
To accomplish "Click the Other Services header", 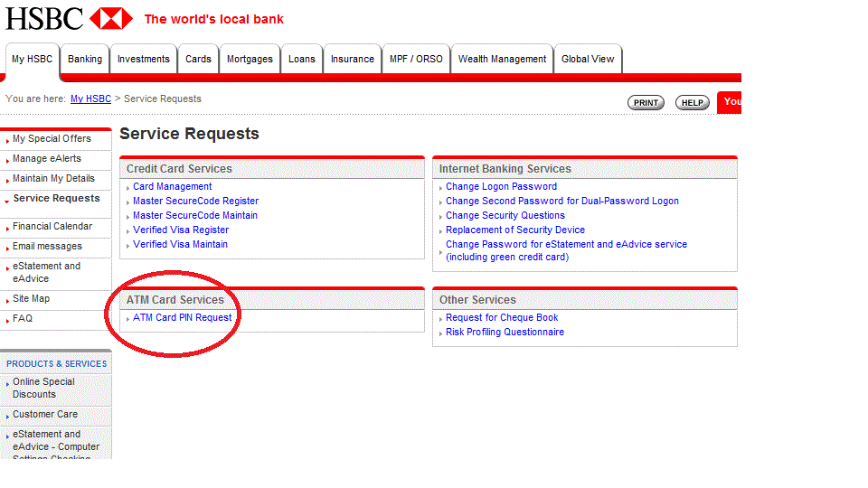I will (x=477, y=300).
